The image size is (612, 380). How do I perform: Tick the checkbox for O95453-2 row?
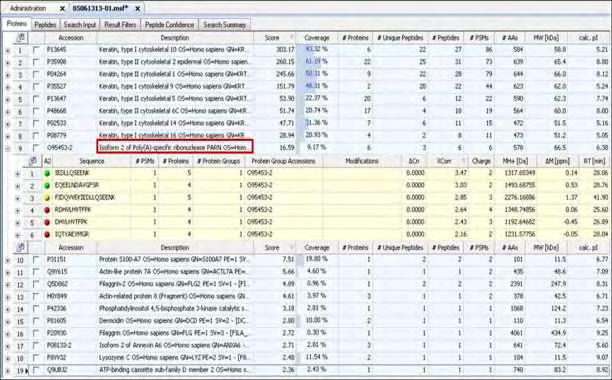tap(36, 148)
